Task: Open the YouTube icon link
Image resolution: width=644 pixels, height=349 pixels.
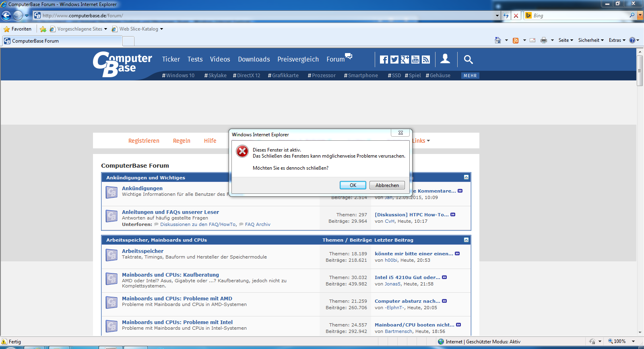Action: point(415,60)
